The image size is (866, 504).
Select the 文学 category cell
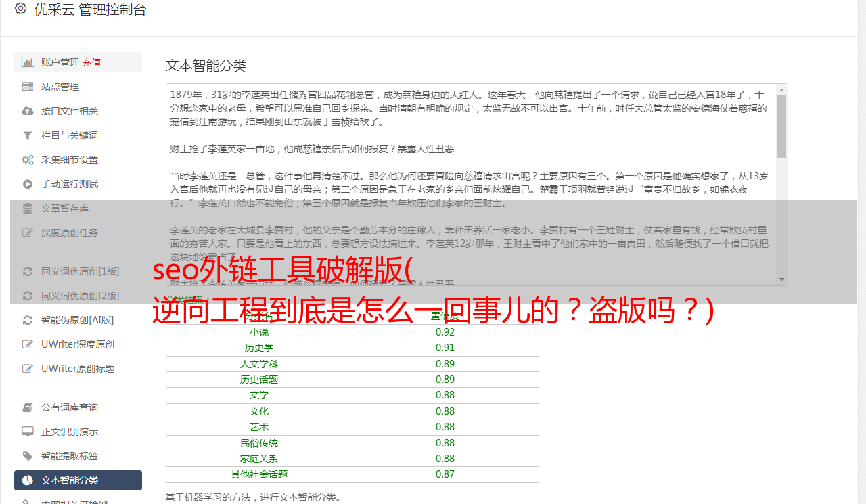click(x=259, y=395)
